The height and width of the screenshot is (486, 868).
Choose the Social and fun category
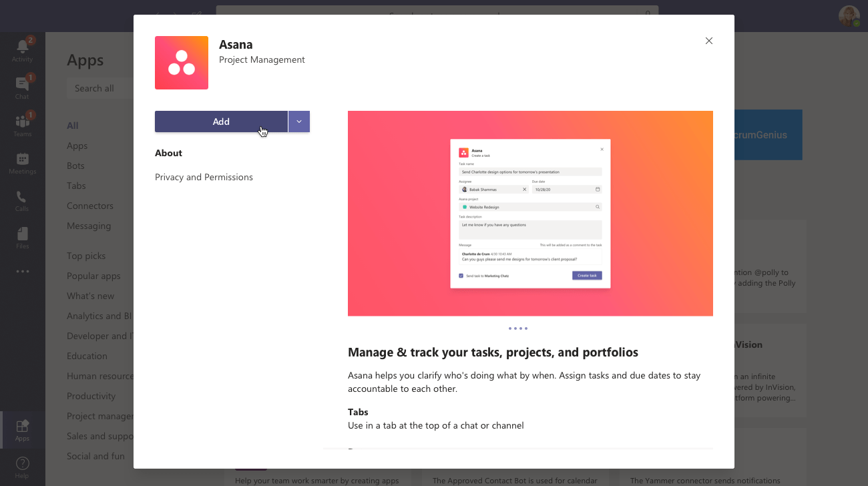point(95,456)
